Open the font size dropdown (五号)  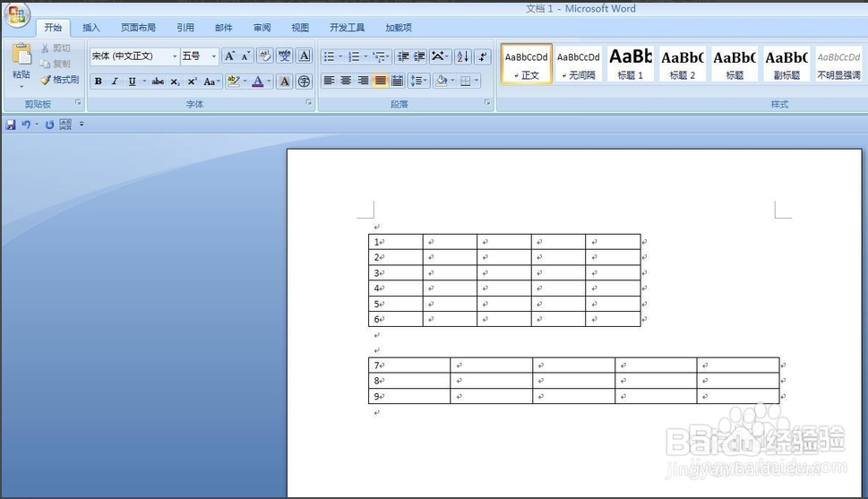214,56
